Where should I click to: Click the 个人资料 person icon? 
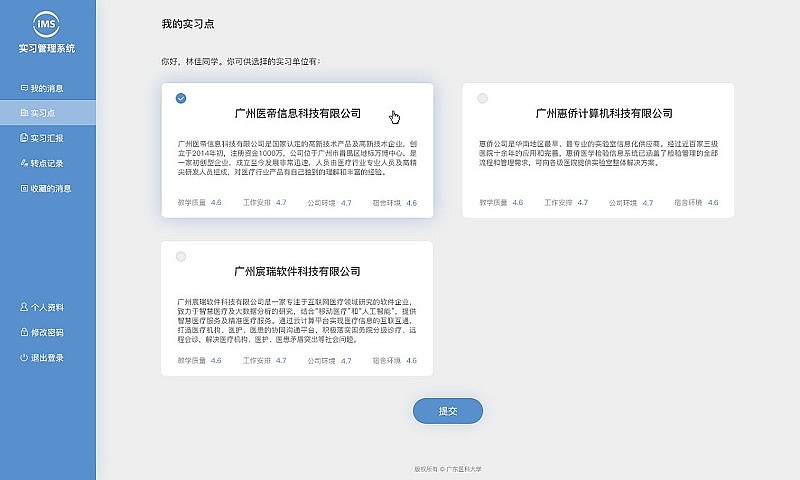pyautogui.click(x=24, y=307)
